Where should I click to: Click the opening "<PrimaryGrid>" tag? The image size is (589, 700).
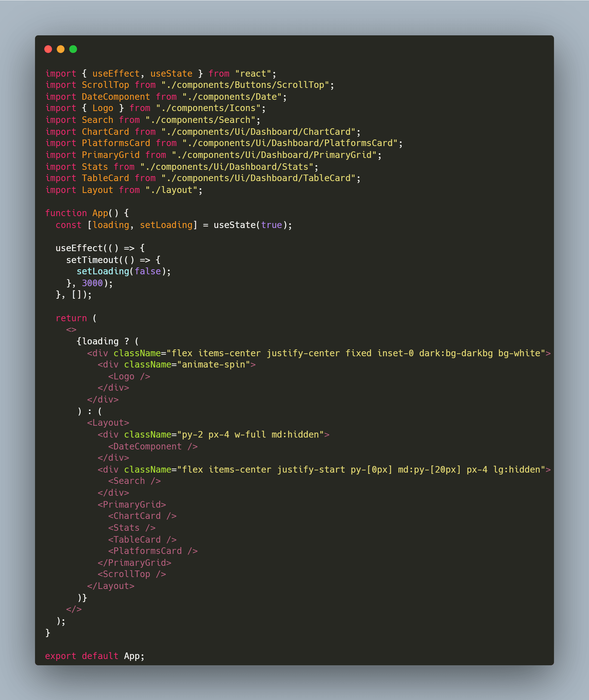pyautogui.click(x=132, y=504)
